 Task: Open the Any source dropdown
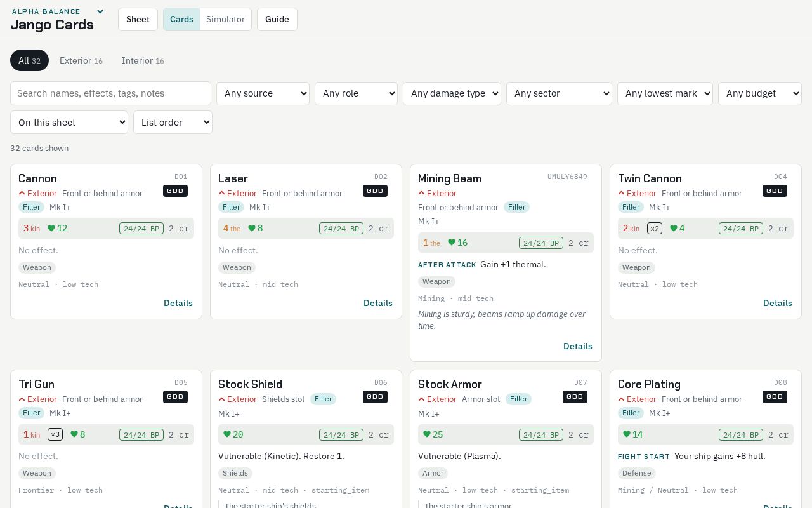pyautogui.click(x=263, y=93)
